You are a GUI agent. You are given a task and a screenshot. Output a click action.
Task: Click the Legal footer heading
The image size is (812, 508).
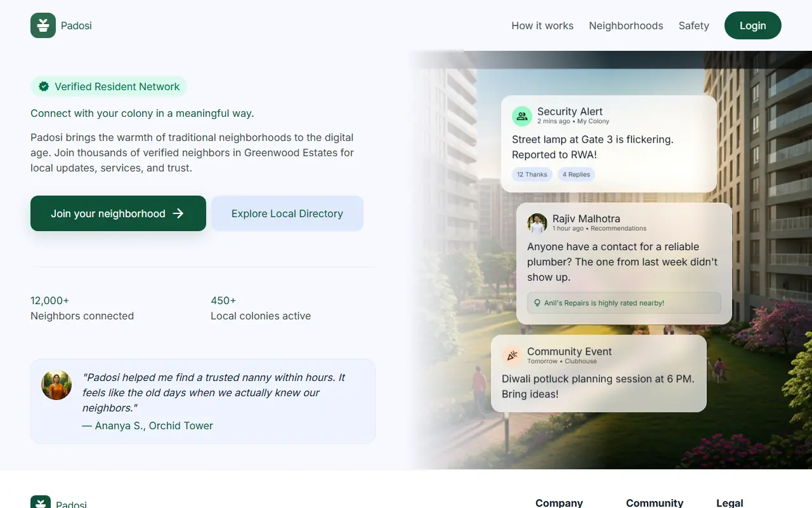tap(730, 503)
